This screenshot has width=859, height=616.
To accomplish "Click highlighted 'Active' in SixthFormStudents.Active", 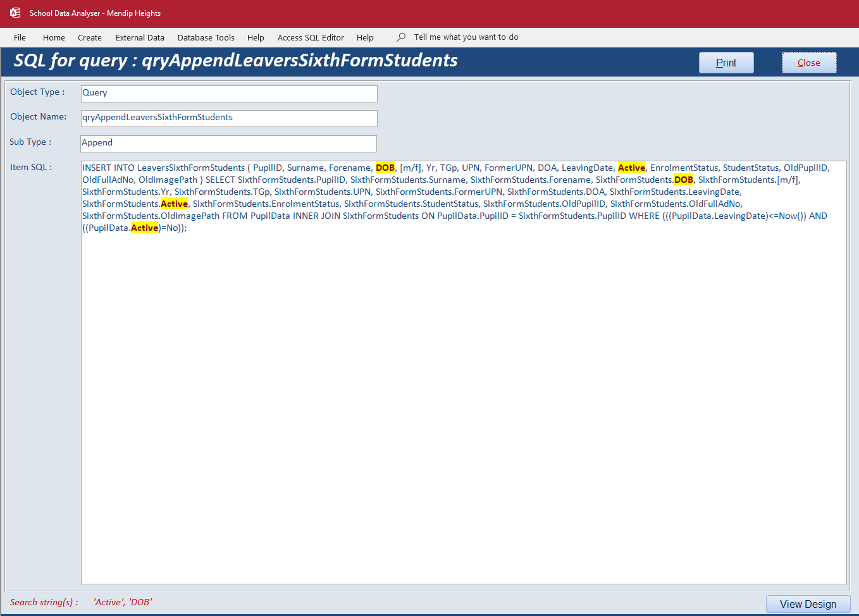I will click(x=174, y=204).
